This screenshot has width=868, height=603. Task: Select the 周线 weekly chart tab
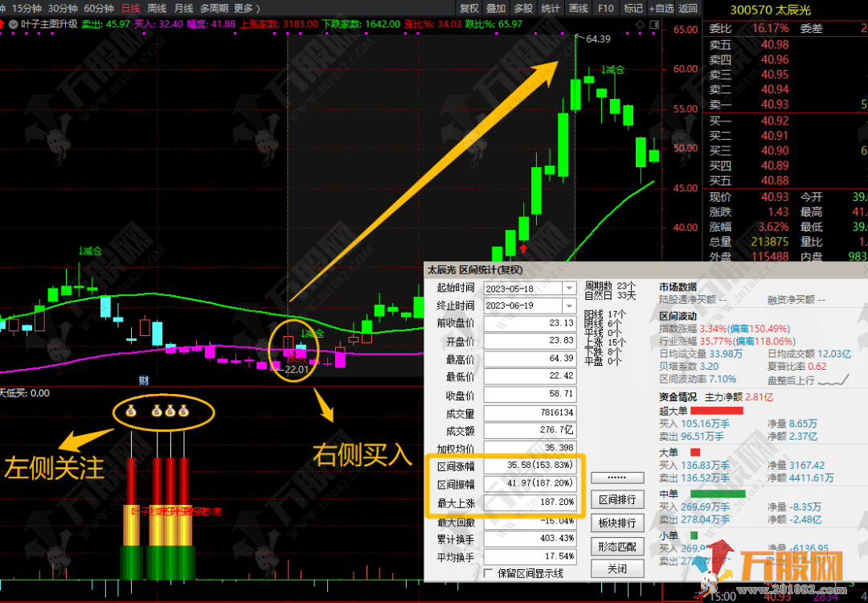tap(158, 8)
